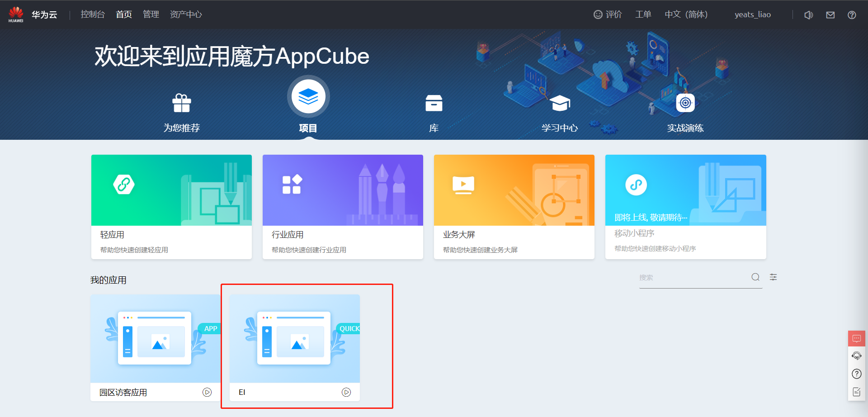The width and height of the screenshot is (868, 417).
Task: Click the help question mark in header
Action: [852, 15]
